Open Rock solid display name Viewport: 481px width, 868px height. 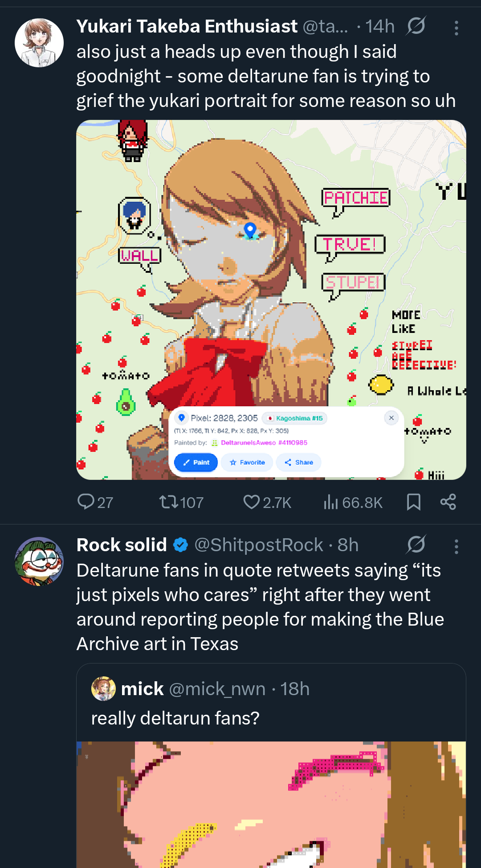pos(122,545)
